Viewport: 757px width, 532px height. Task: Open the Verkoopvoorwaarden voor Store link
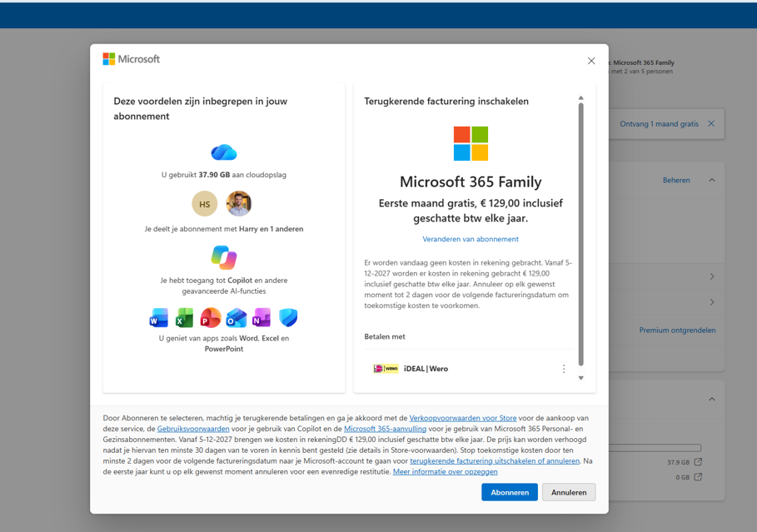[463, 418]
